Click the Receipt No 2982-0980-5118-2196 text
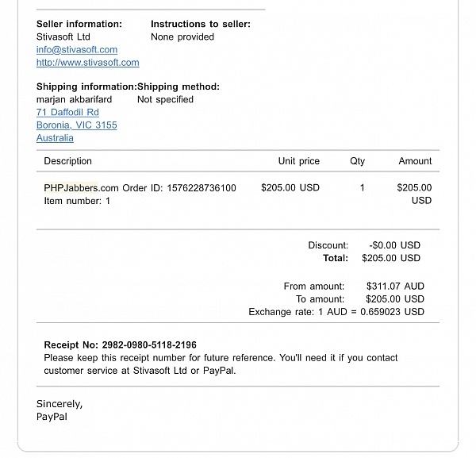The width and height of the screenshot is (476, 458). pos(121,345)
